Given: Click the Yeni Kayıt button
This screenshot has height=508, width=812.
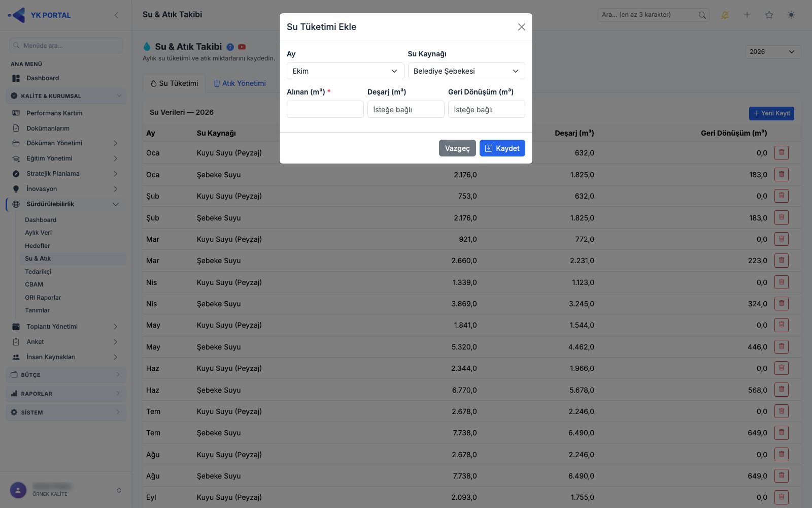Looking at the screenshot, I should pos(771,113).
